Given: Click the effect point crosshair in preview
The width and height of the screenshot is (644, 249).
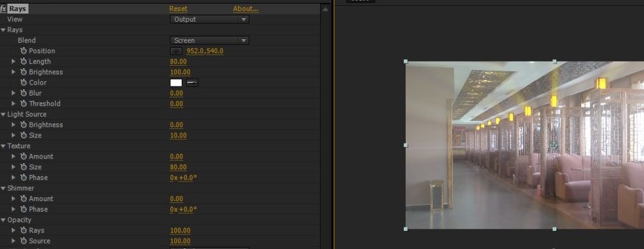Looking at the screenshot, I should tap(553, 145).
